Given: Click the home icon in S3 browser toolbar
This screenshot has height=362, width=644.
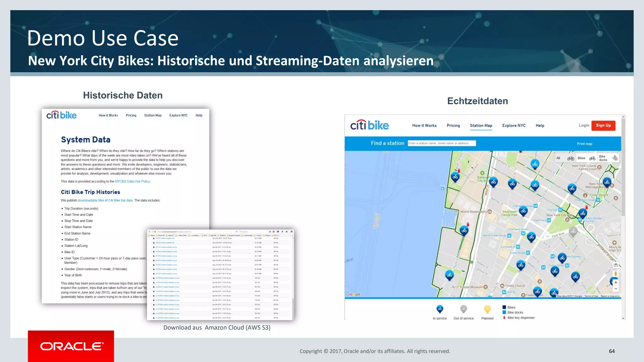Looking at the screenshot, I should [x=286, y=232].
